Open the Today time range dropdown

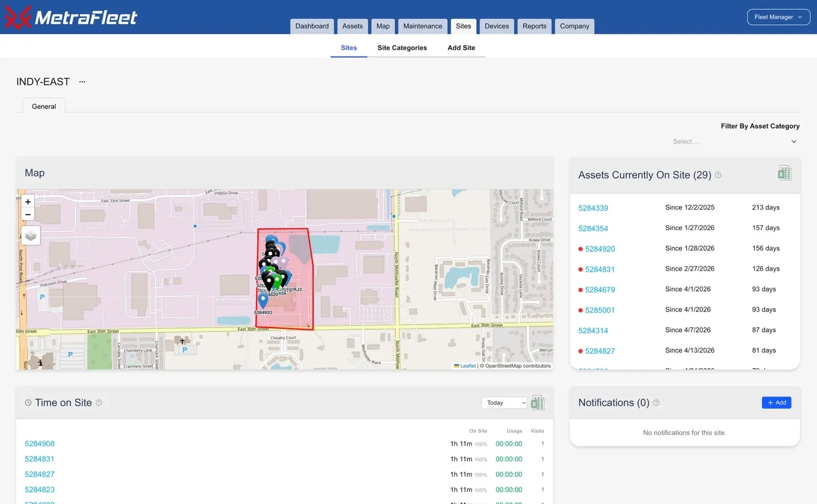pyautogui.click(x=504, y=403)
